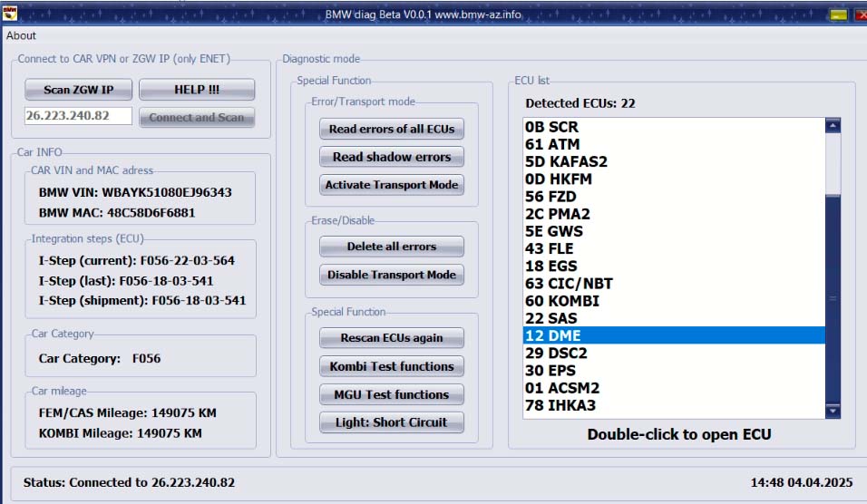Viewport: 867px width, 504px height.
Task: Select 22 SAS in ECU list
Action: click(674, 318)
